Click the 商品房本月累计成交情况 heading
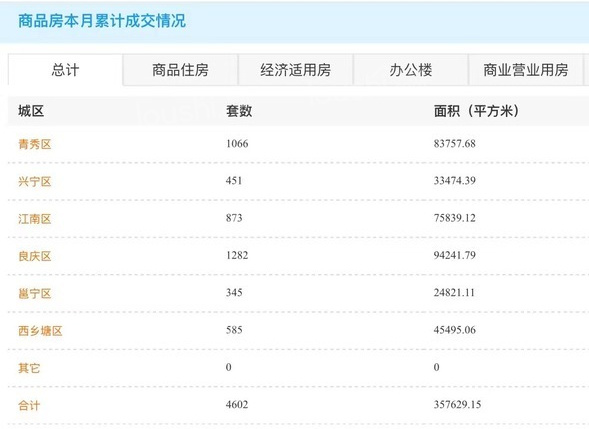Screen dimensions: 589x429 click(102, 21)
